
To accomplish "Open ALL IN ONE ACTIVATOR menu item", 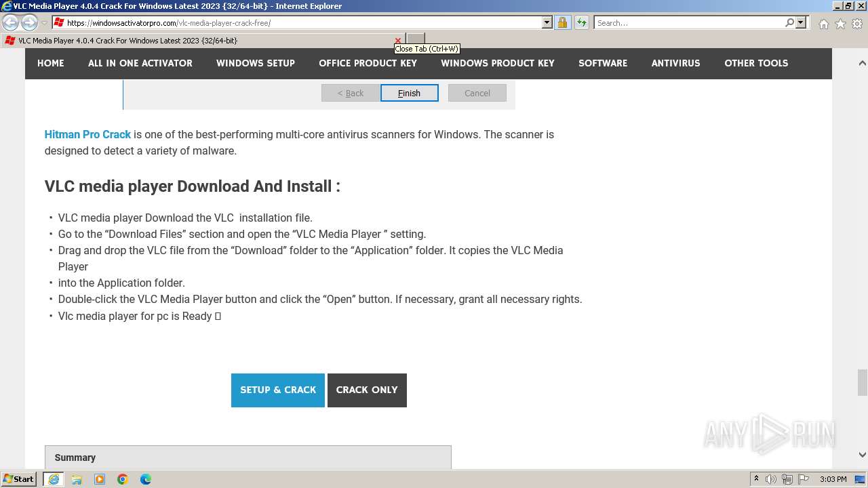I will (140, 63).
